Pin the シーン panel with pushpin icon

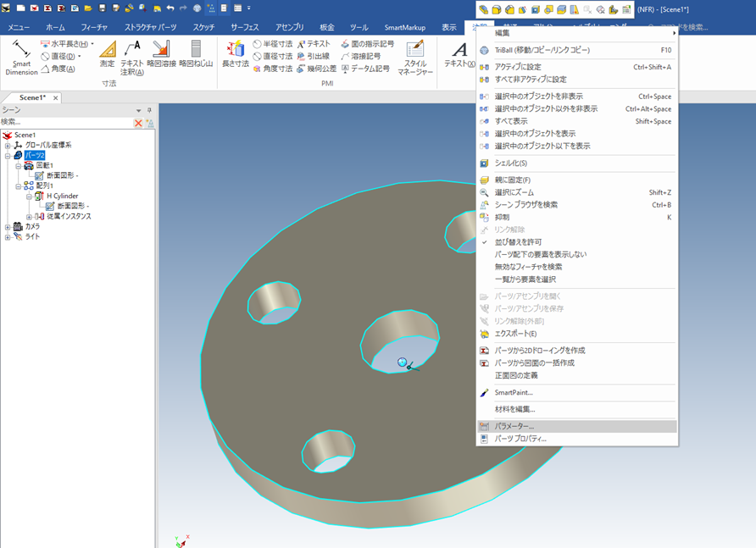point(149,110)
